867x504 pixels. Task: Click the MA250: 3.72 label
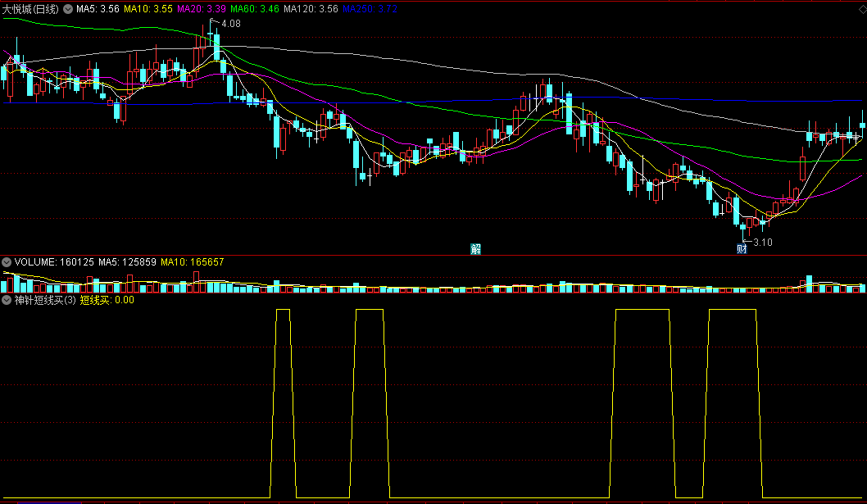point(370,9)
